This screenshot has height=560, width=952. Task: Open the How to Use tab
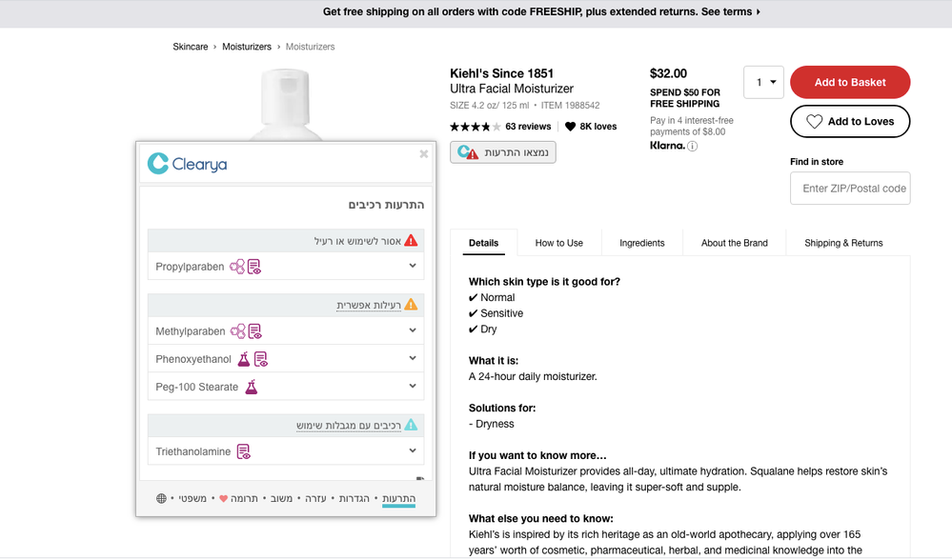[x=558, y=243]
